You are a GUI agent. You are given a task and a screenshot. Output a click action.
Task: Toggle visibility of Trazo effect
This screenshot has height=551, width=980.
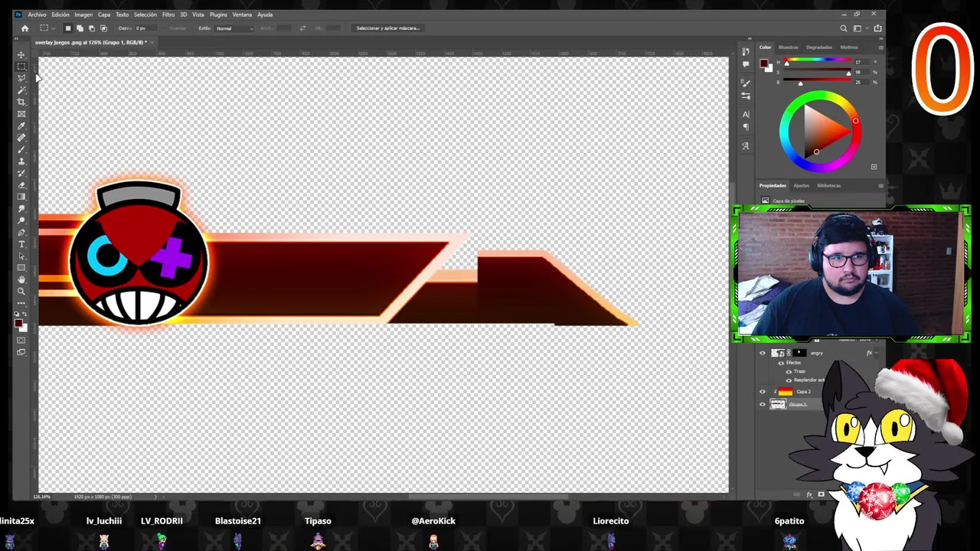789,371
